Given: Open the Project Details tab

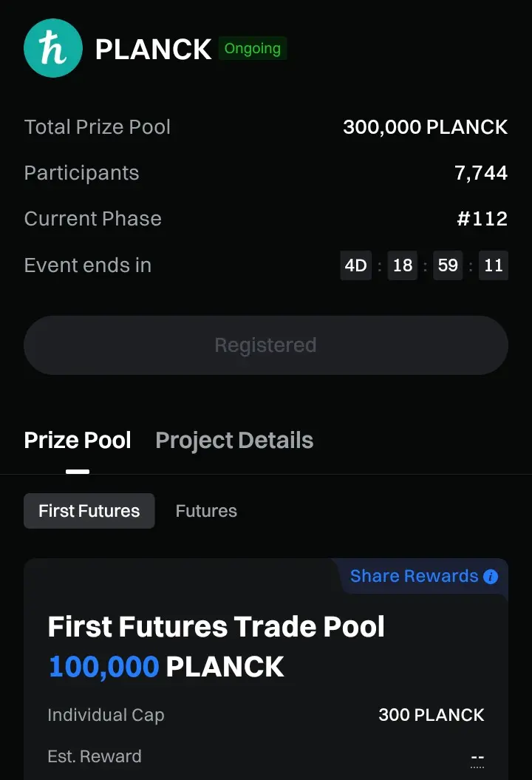Looking at the screenshot, I should (234, 441).
